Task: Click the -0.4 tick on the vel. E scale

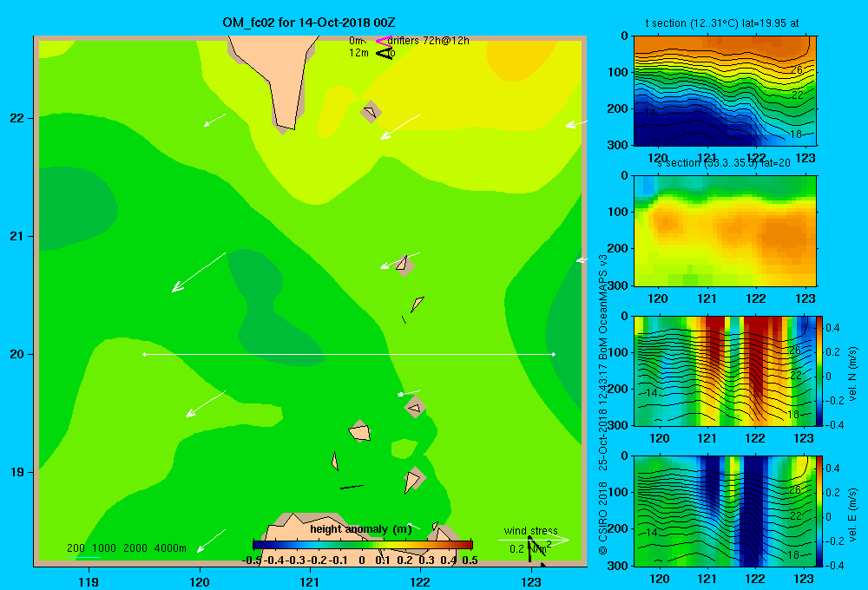Action: pos(834,565)
